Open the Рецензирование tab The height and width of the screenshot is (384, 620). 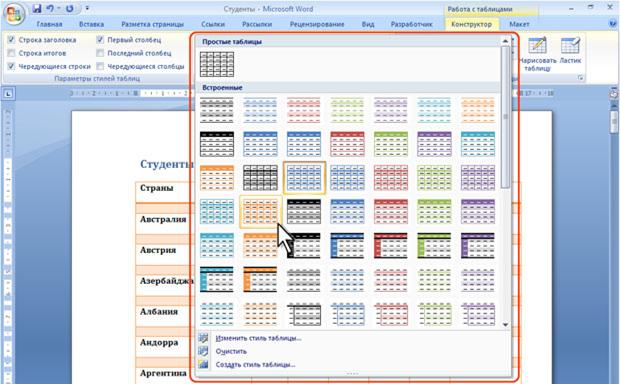click(317, 24)
